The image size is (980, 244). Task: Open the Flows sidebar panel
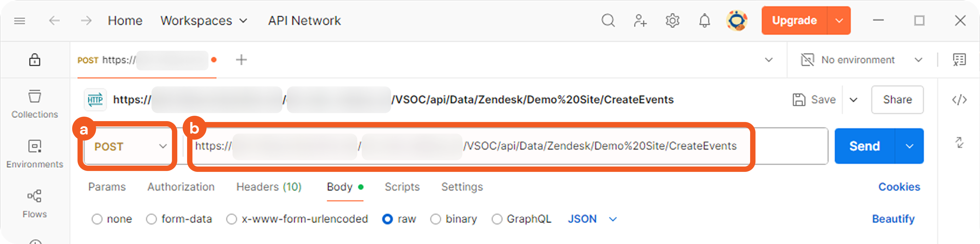(35, 203)
